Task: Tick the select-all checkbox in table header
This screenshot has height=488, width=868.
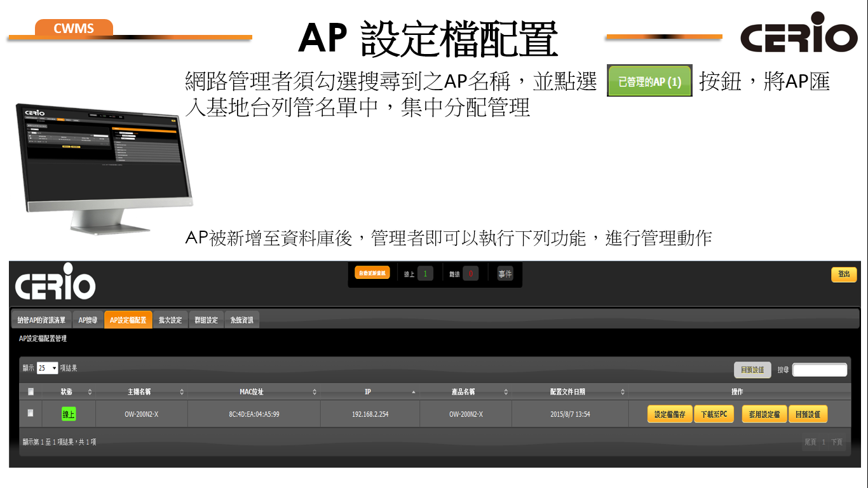Action: coord(31,391)
